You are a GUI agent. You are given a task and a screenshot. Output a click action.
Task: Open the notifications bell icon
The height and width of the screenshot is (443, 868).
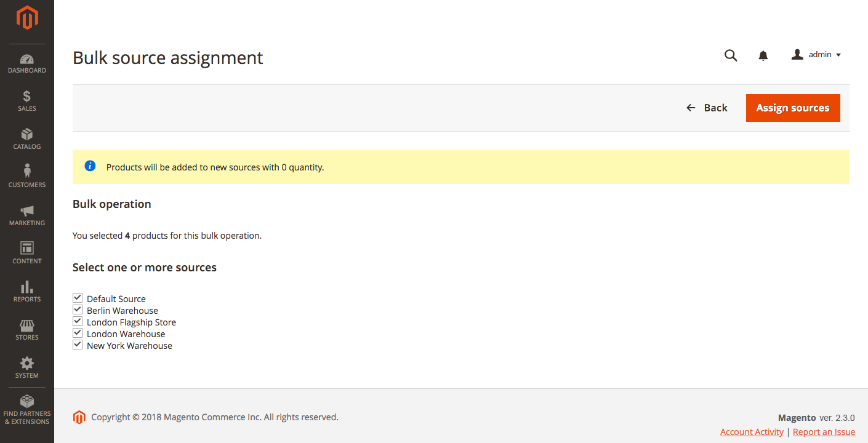coord(763,56)
